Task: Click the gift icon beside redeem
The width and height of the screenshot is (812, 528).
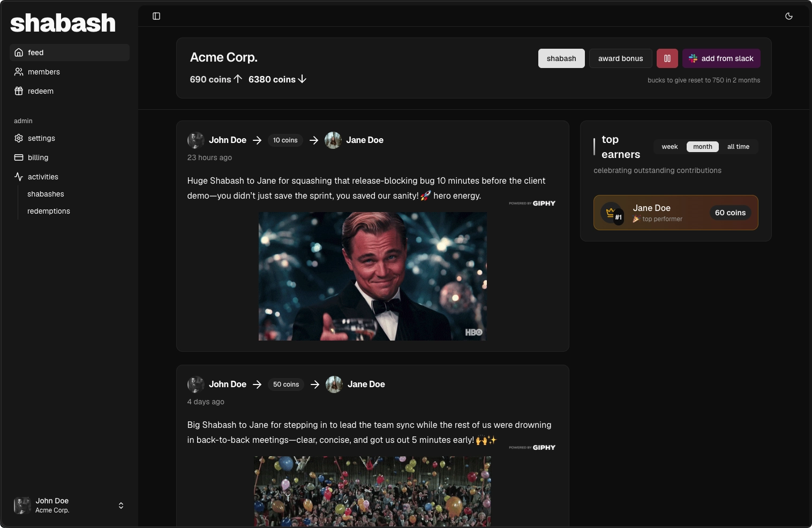Action: coord(19,91)
